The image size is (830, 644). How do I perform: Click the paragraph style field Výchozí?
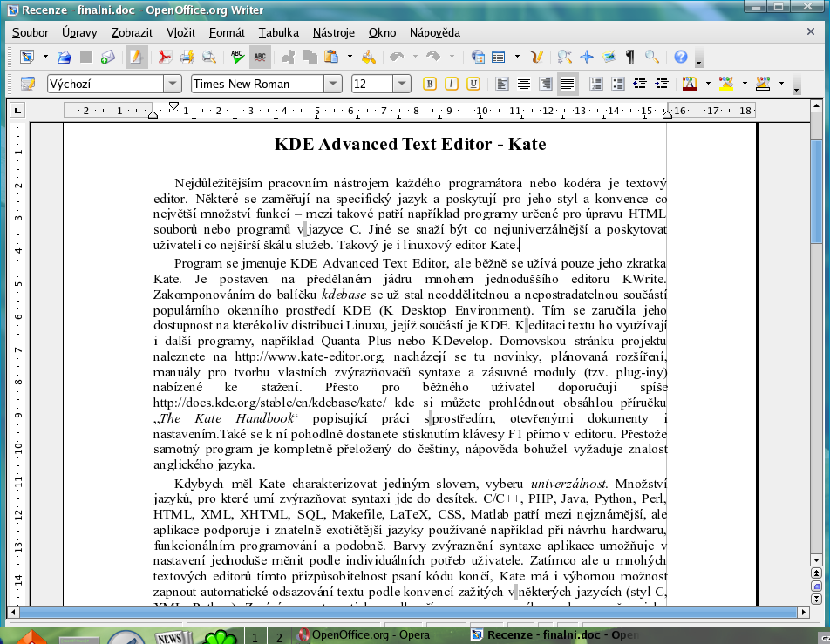click(x=105, y=84)
